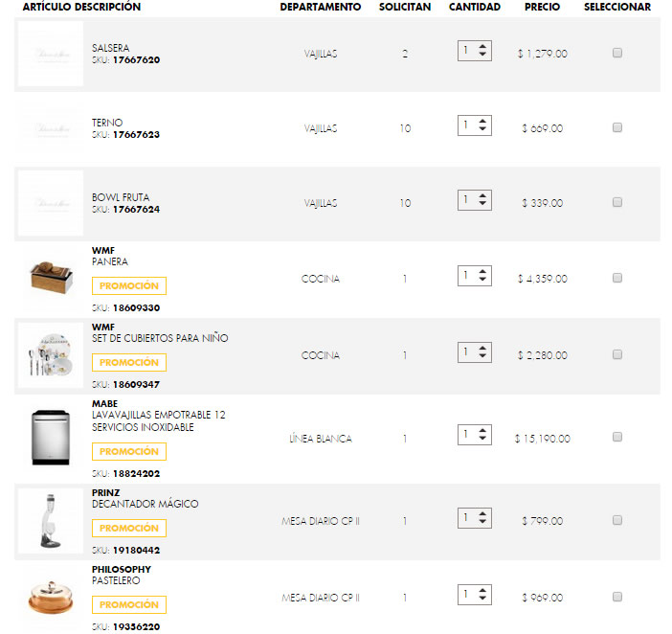Select the Panera row checkbox
The width and height of the screenshot is (672, 634).
tap(617, 278)
